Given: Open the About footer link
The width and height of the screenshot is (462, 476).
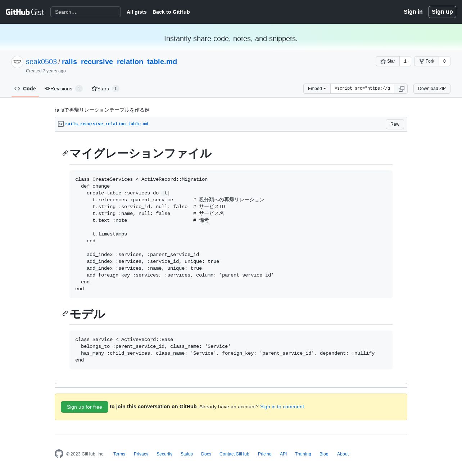Looking at the screenshot, I should tap(343, 454).
